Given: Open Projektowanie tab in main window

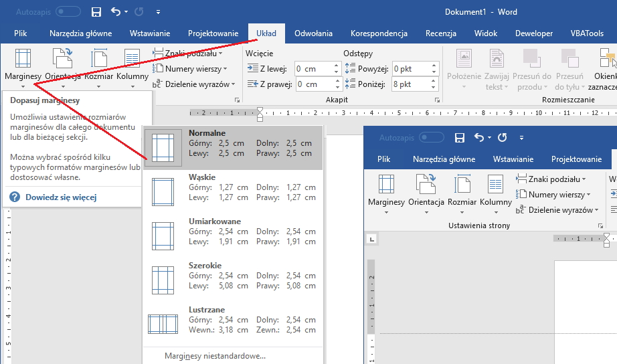Looking at the screenshot, I should 213,33.
